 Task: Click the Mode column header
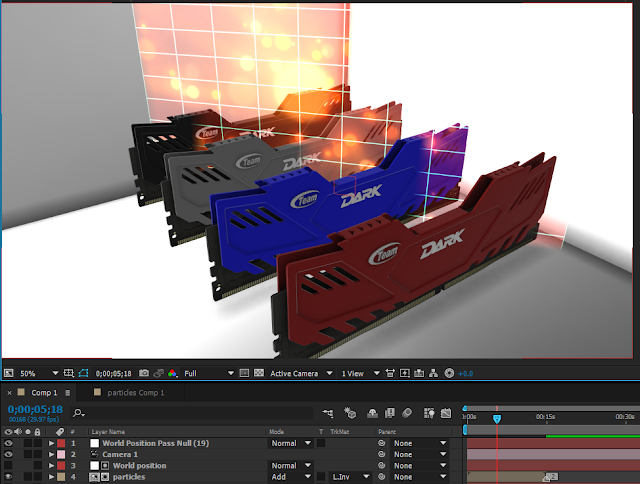[x=276, y=432]
